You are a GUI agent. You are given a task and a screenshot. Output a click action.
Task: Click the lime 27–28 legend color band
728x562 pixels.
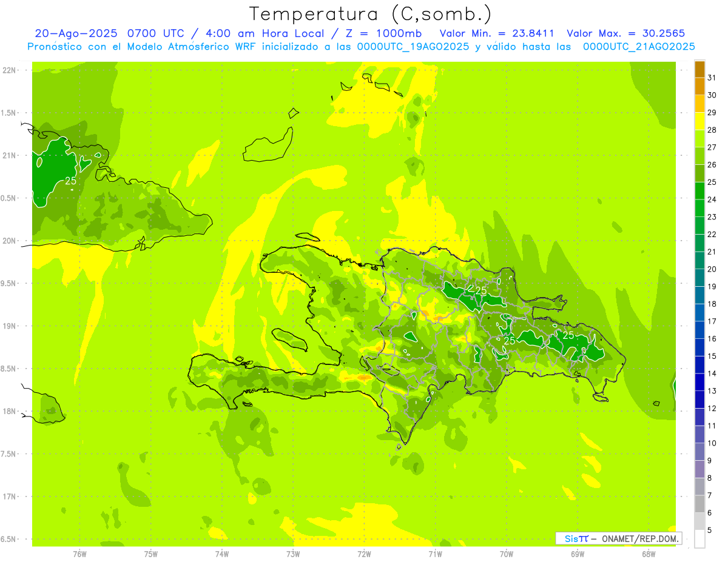click(x=699, y=139)
